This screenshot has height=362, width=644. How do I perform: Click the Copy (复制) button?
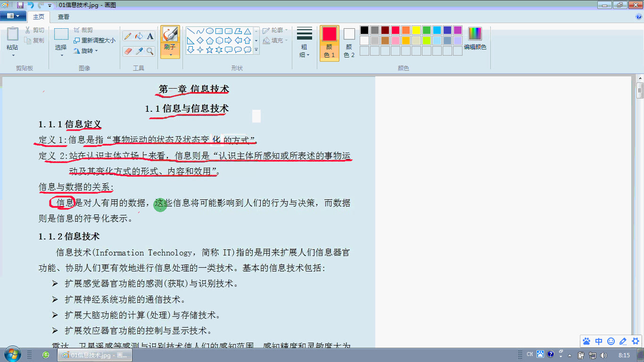coord(35,41)
